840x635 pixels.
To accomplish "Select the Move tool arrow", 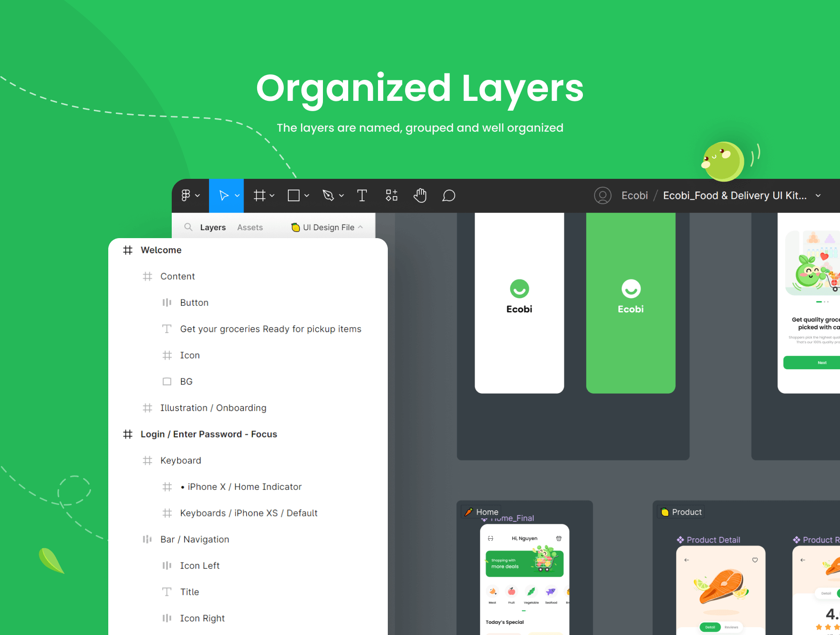I will pyautogui.click(x=224, y=196).
